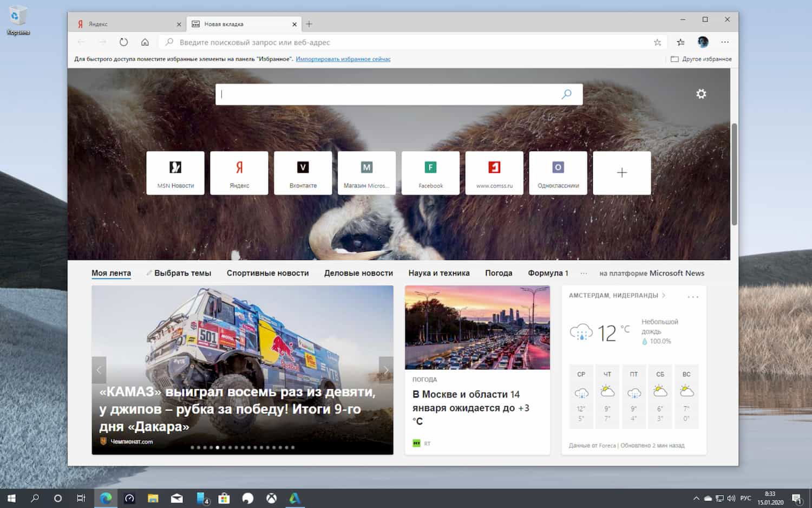
Task: Open the favorites bar icon next to star
Action: [x=680, y=42]
